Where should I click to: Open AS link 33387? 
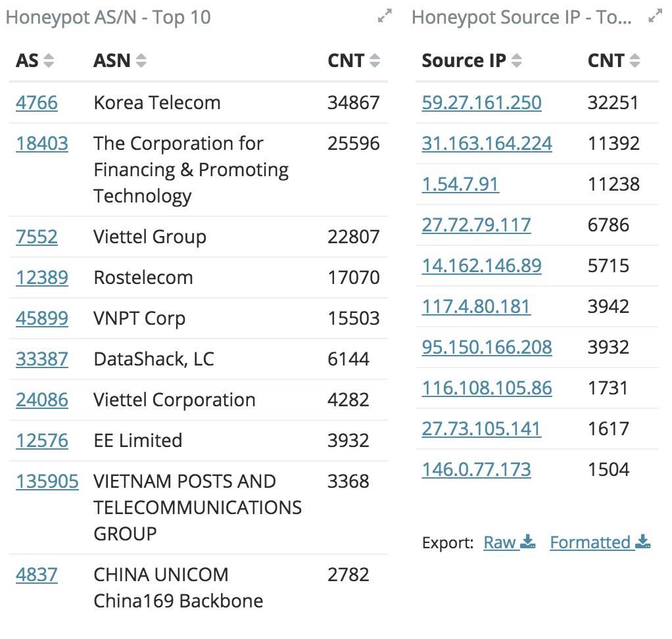tap(42, 359)
